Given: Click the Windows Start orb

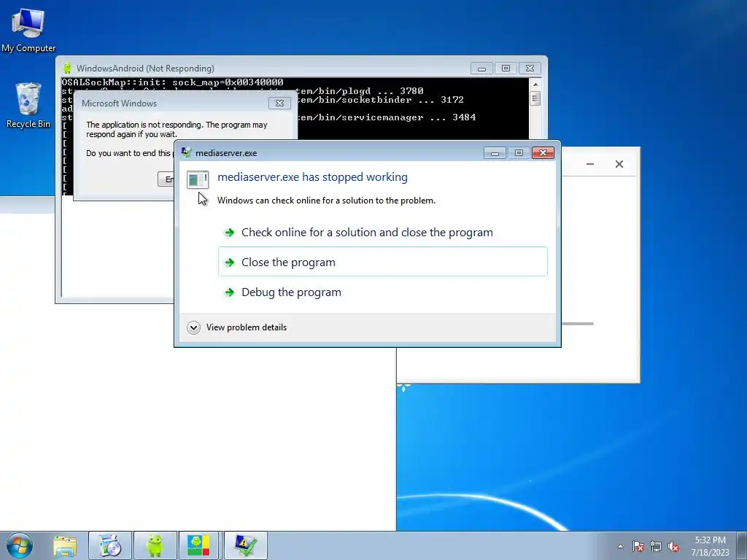Looking at the screenshot, I should [x=20, y=545].
